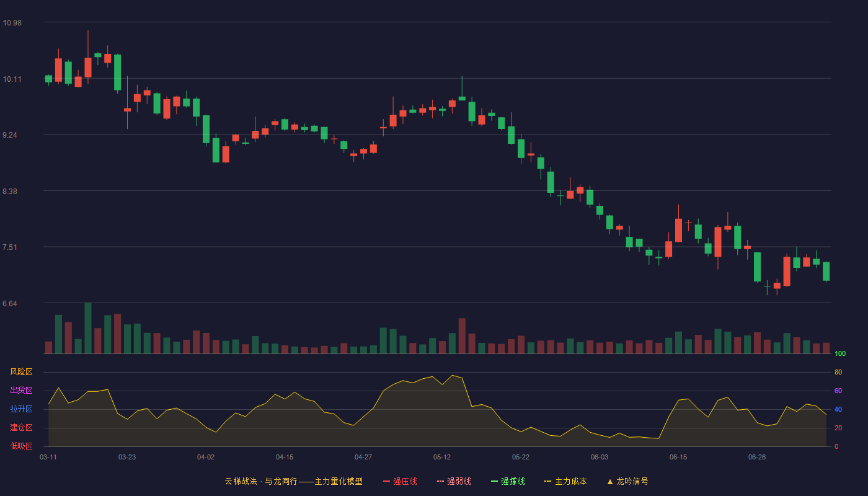This screenshot has height=496, width=868.
Task: Select the 03-23 date axis label
Action: [127, 457]
